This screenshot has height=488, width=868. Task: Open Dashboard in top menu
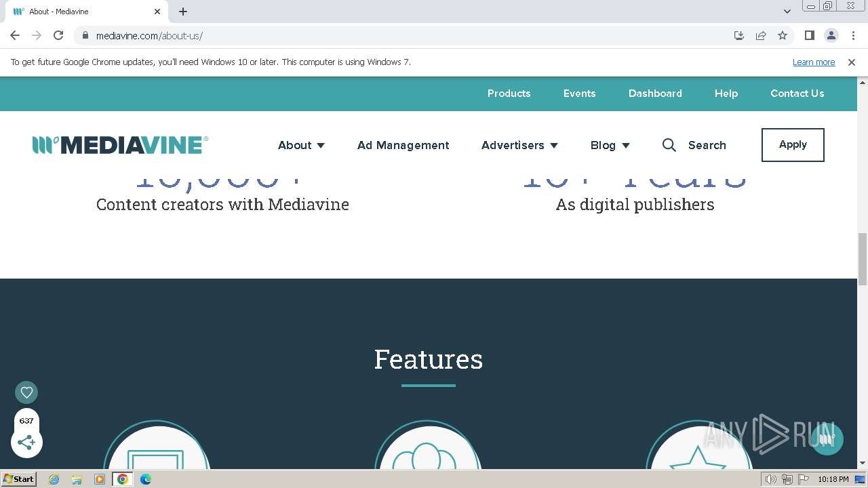point(655,94)
